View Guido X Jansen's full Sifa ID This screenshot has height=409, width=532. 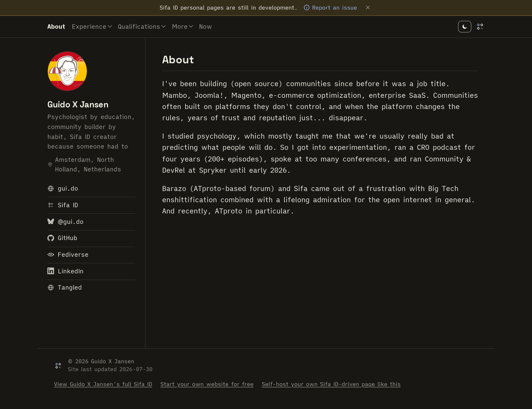[103, 384]
